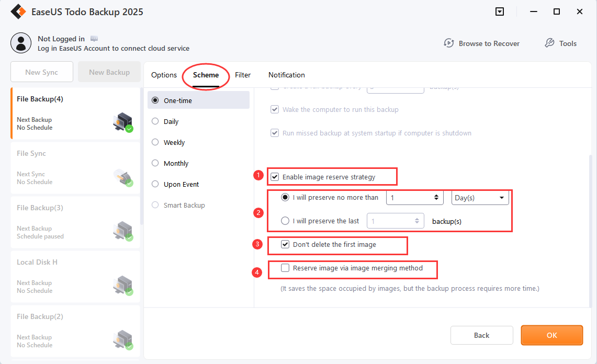This screenshot has height=364, width=597.
Task: Click the EaseUS diamond logo icon
Action: 18,12
